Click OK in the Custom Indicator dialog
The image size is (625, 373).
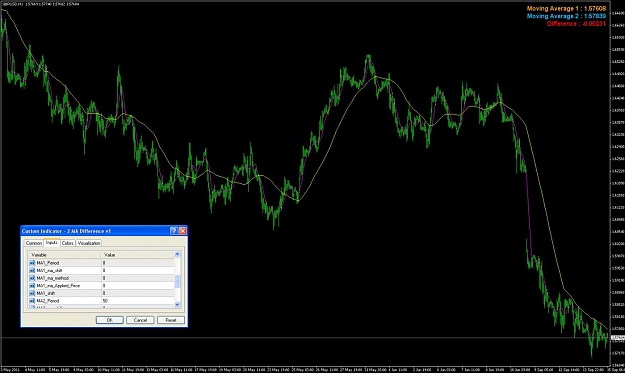coord(110,320)
